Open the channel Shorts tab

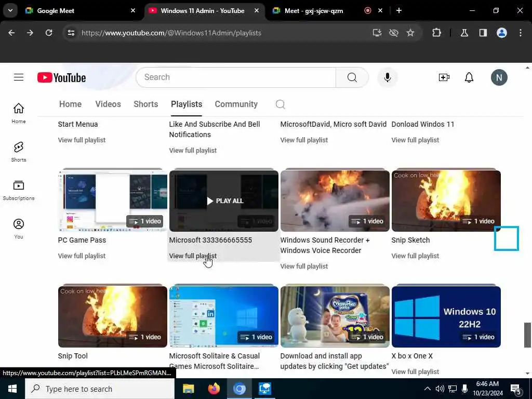point(146,104)
